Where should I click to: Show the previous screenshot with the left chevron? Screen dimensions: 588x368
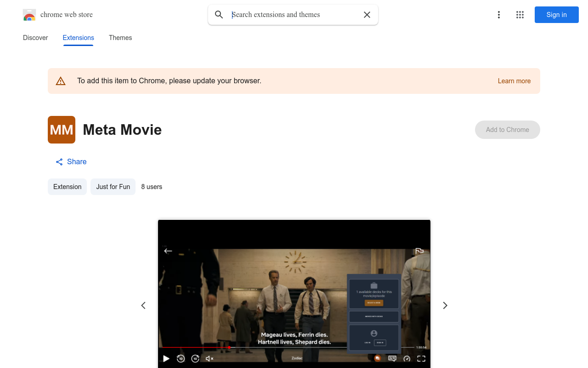(x=143, y=305)
